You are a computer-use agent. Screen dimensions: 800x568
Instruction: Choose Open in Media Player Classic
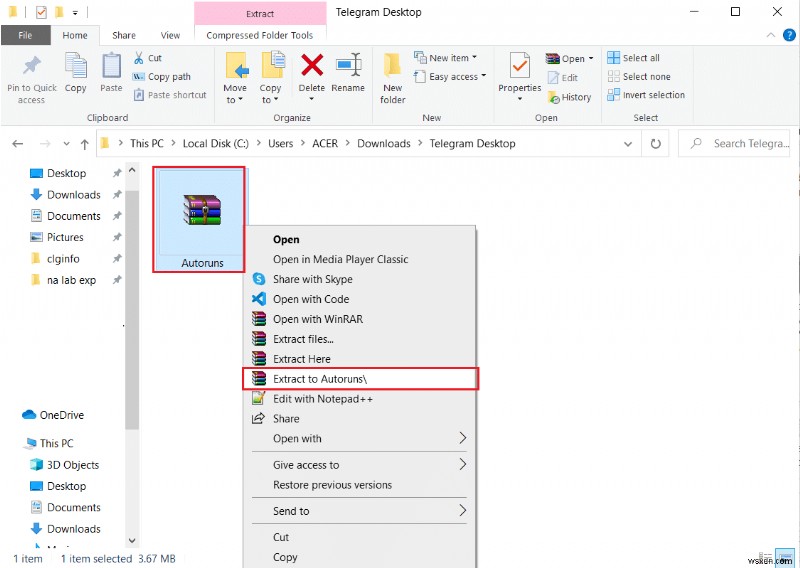pyautogui.click(x=359, y=259)
